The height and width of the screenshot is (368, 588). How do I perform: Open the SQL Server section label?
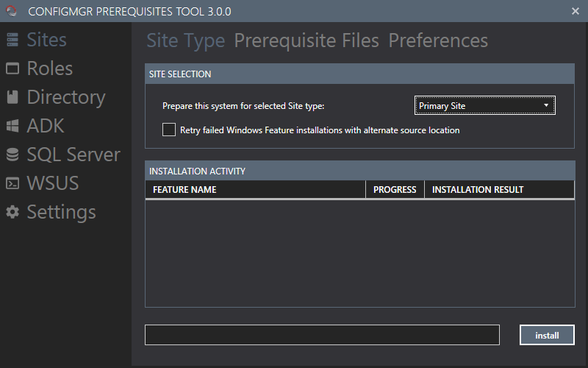(73, 155)
